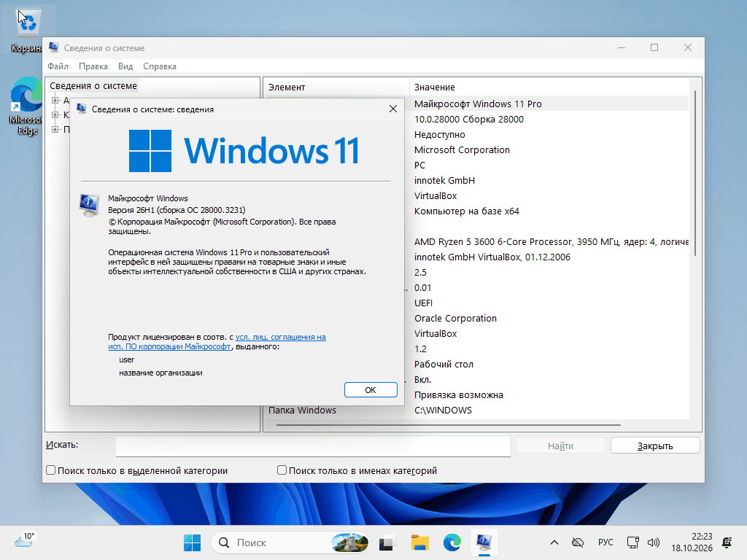Select the Недоступно value row
Screen dimensions: 747x560
pos(439,134)
